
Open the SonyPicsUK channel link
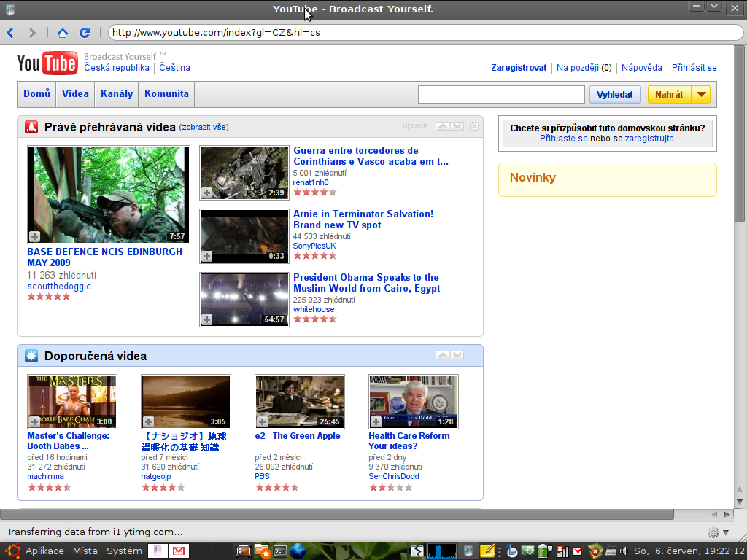(314, 246)
